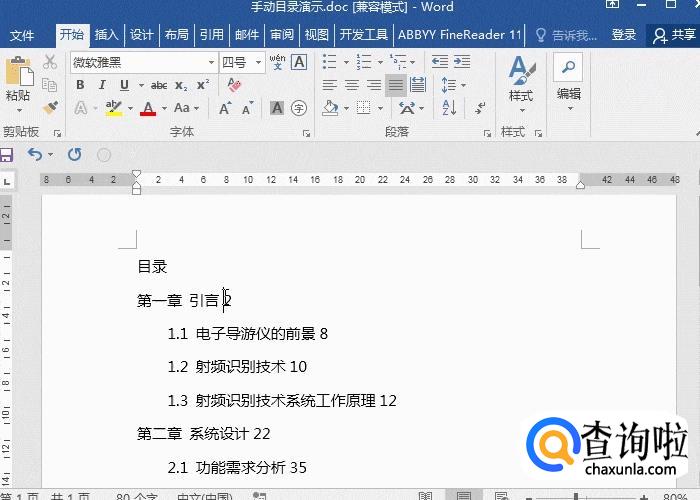Apply distributed alignment
The height and width of the screenshot is (500, 700).
[418, 85]
